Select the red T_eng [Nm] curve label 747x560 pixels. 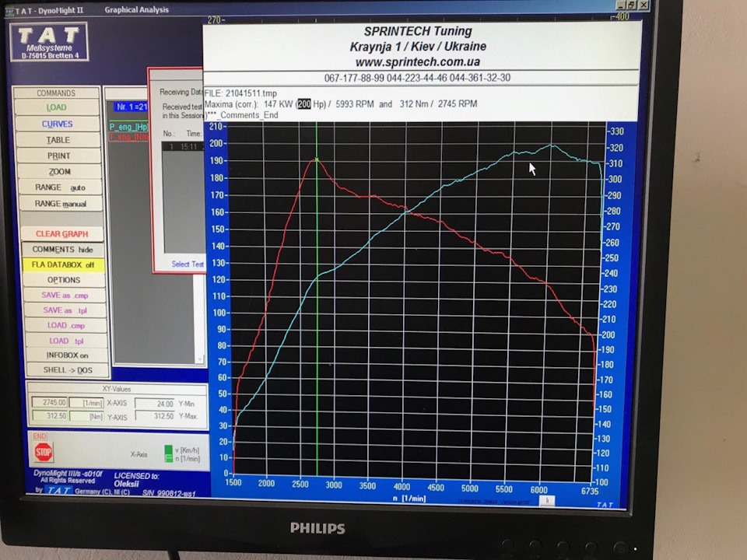point(128,137)
